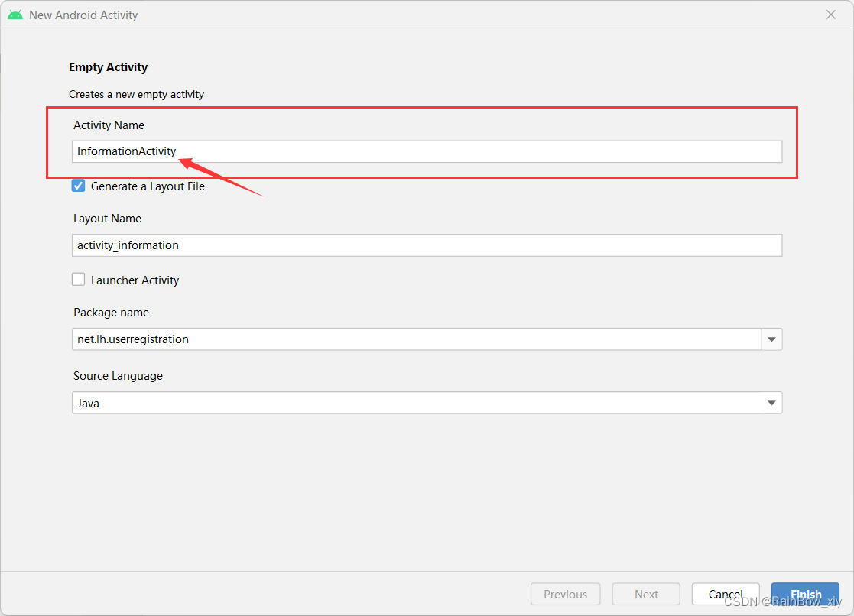Open the Package name dropdown arrow
Image resolution: width=854 pixels, height=616 pixels.
(771, 339)
